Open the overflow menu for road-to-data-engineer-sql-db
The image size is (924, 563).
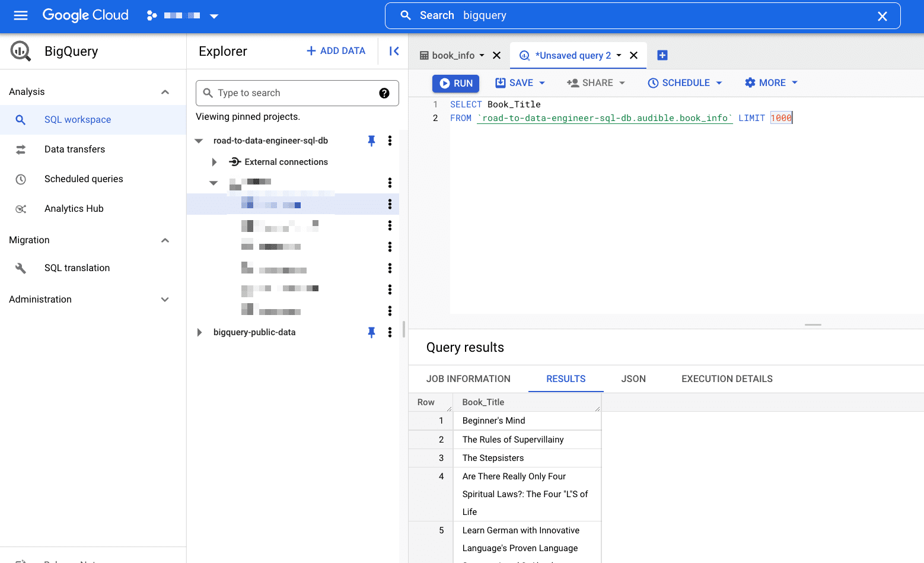coord(390,141)
